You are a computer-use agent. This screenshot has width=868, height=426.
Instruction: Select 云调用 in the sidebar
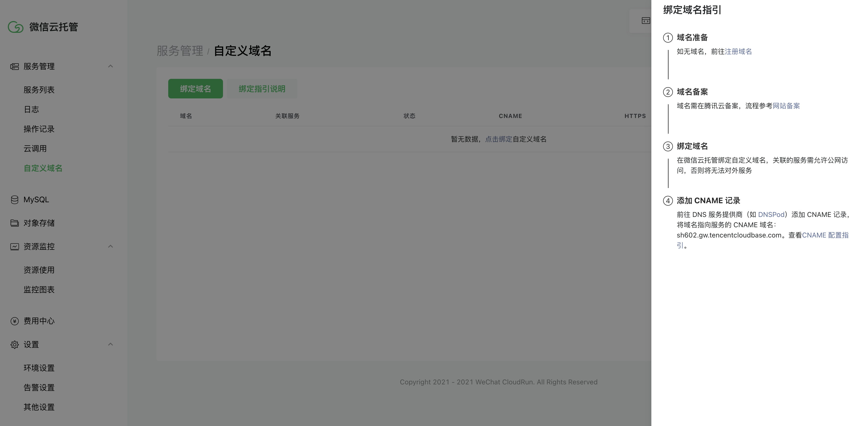(x=35, y=149)
